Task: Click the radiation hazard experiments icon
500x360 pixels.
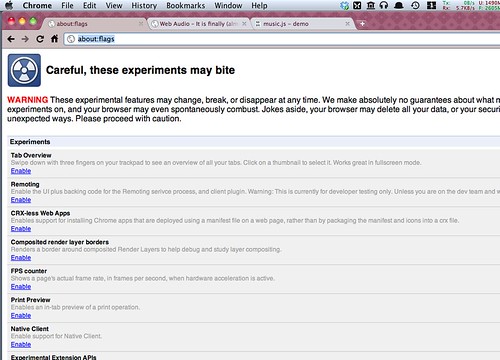Action: coord(24,70)
